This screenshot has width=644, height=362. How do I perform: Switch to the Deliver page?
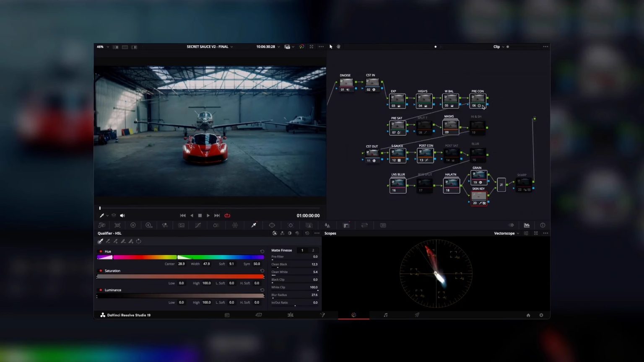417,315
